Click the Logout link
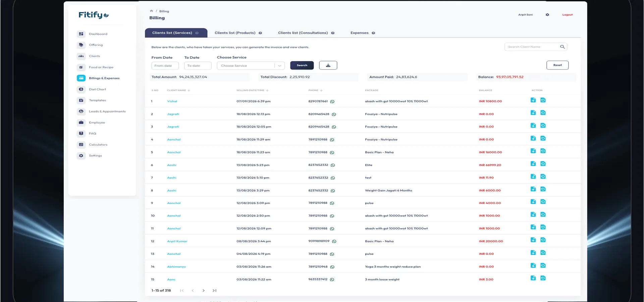This screenshot has width=644, height=302. click(x=568, y=15)
